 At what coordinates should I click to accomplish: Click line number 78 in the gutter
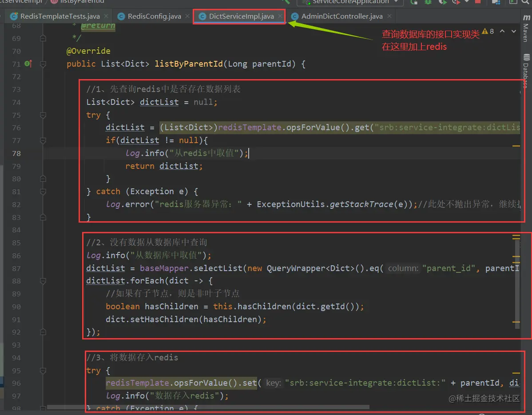(x=16, y=153)
